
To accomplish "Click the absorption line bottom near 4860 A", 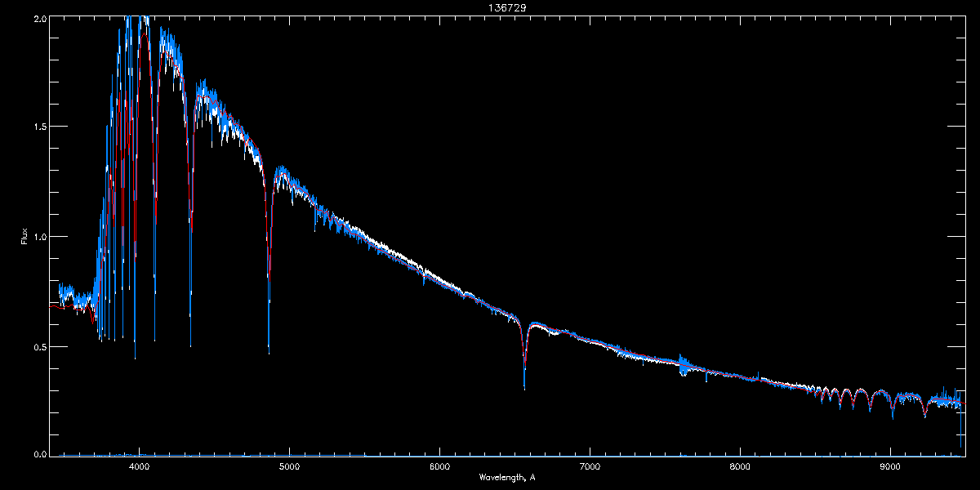I will pos(269,350).
